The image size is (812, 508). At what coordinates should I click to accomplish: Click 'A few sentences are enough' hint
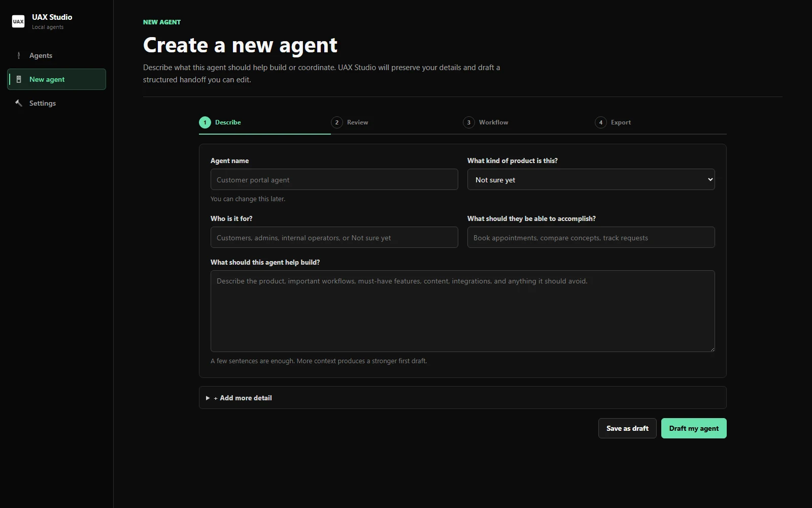[x=319, y=361]
